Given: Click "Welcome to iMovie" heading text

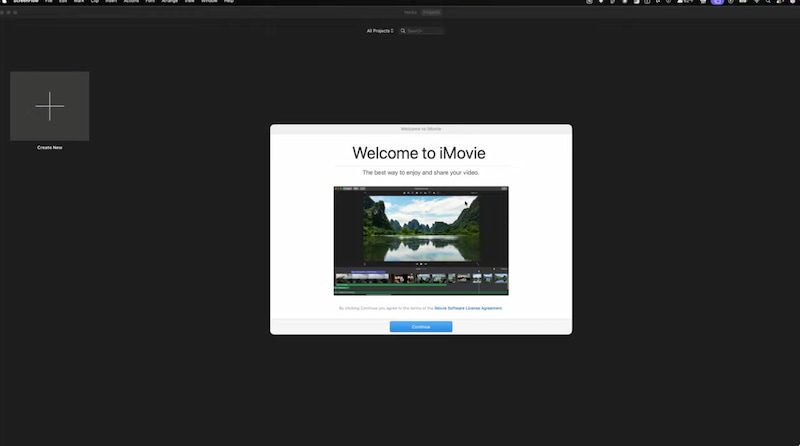Looking at the screenshot, I should point(419,153).
